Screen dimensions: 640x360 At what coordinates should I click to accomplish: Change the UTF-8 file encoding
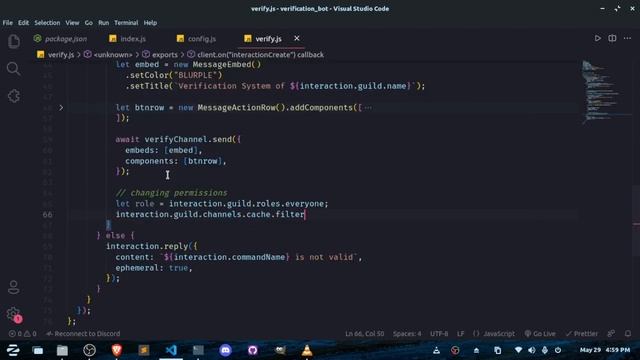tap(439, 334)
